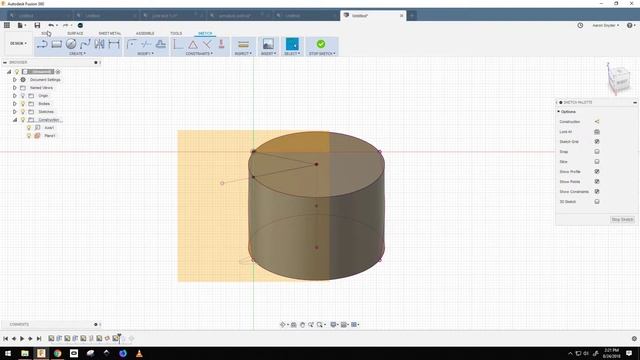Image resolution: width=640 pixels, height=360 pixels.
Task: Toggle the Snap checkbox
Action: click(597, 151)
